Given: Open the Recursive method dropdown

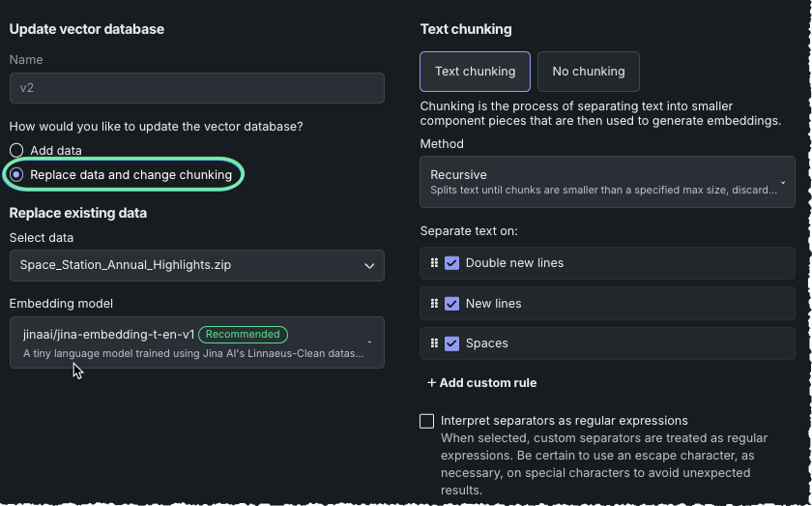Looking at the screenshot, I should 607,182.
